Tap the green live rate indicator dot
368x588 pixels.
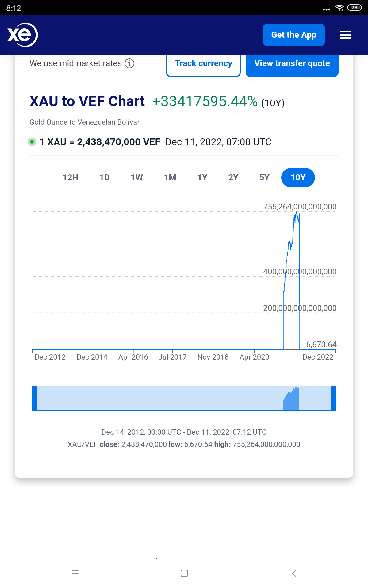click(x=32, y=142)
